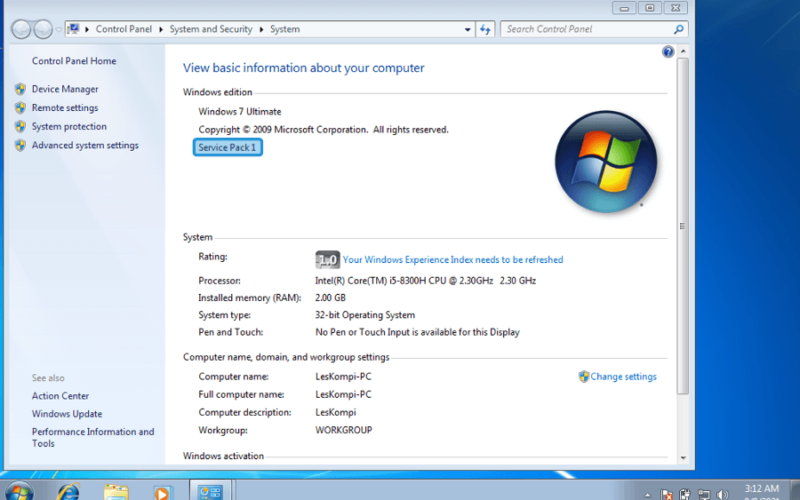
Task: Select System in the breadcrumb path
Action: 285,29
